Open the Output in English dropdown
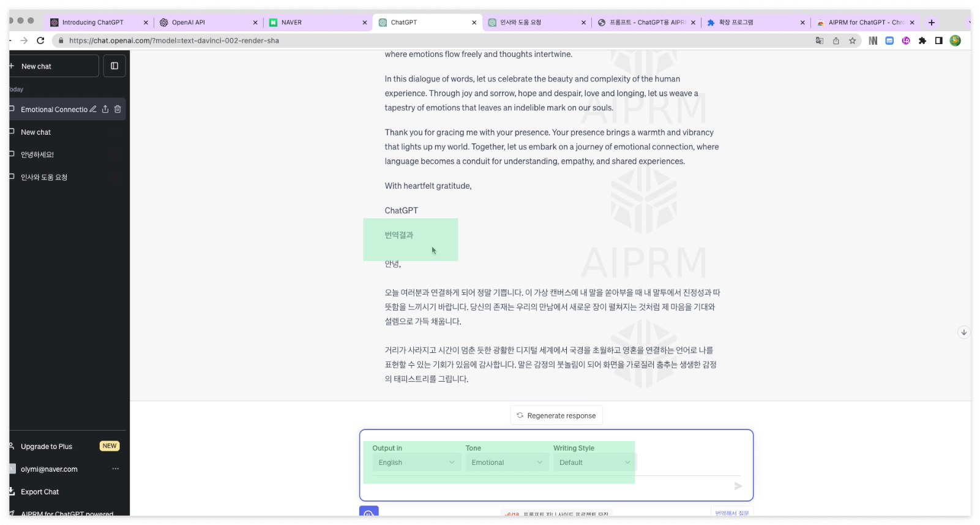980x525 pixels. 416,463
